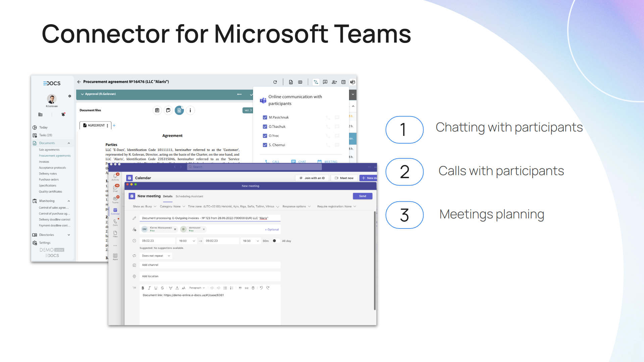Viewport: 644px width, 362px height.
Task: Open Files in the Teams sidebar
Action: tap(115, 234)
